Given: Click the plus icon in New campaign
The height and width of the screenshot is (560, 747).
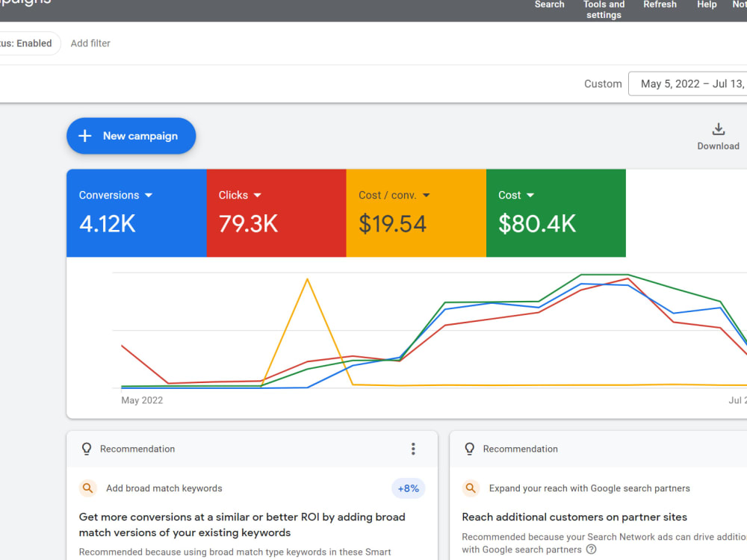Looking at the screenshot, I should coord(85,136).
